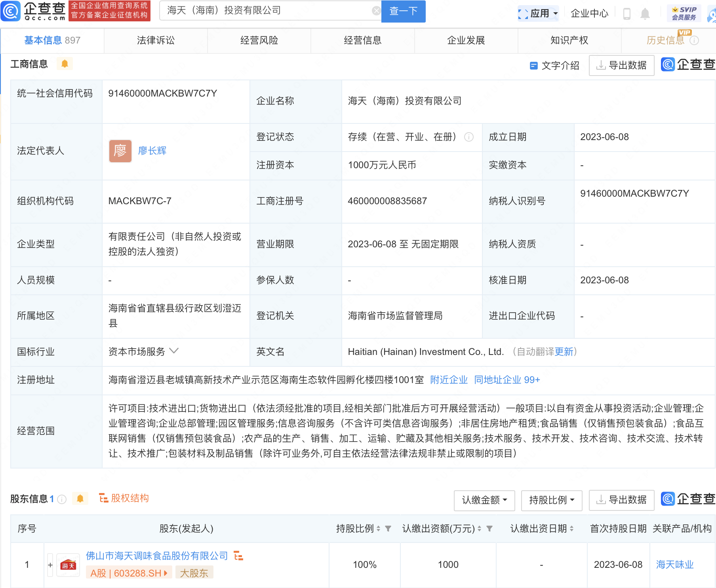Open SVIP member services
Screen dimensions: 716x588
(x=684, y=13)
